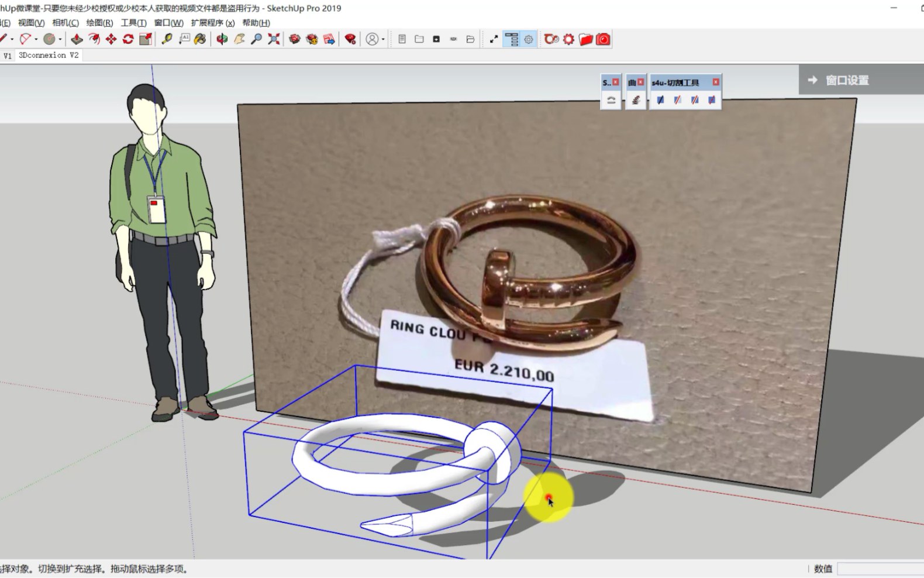
Task: Minimize the SketchUp window
Action: (894, 8)
